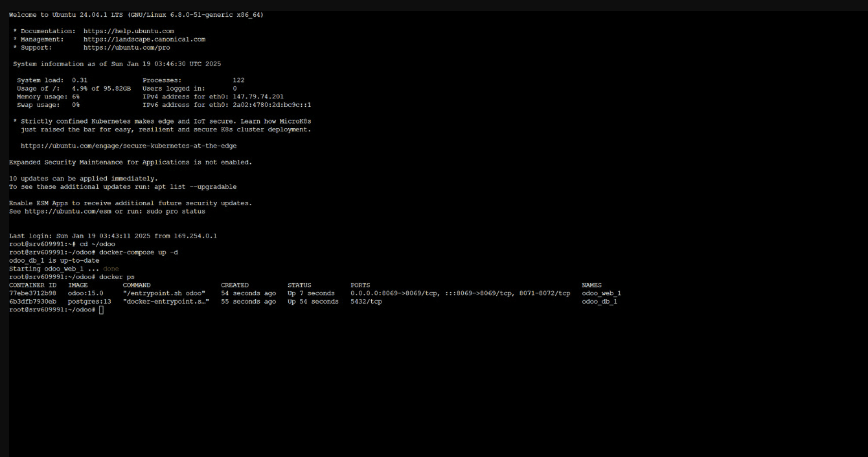Click the "docker-entrypoint.s…" command cell
The height and width of the screenshot is (457, 868).
click(166, 302)
